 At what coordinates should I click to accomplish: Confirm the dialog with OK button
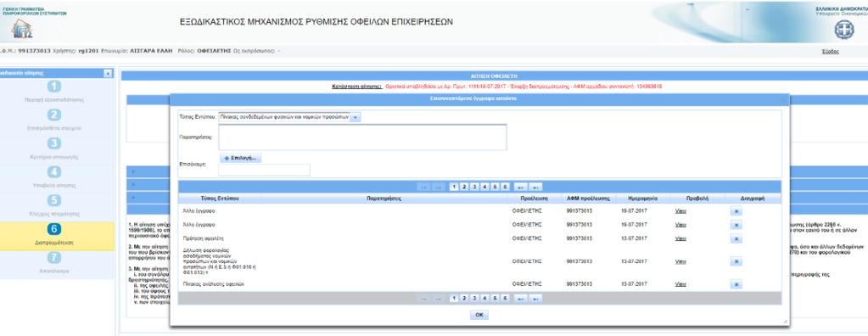pyautogui.click(x=479, y=315)
